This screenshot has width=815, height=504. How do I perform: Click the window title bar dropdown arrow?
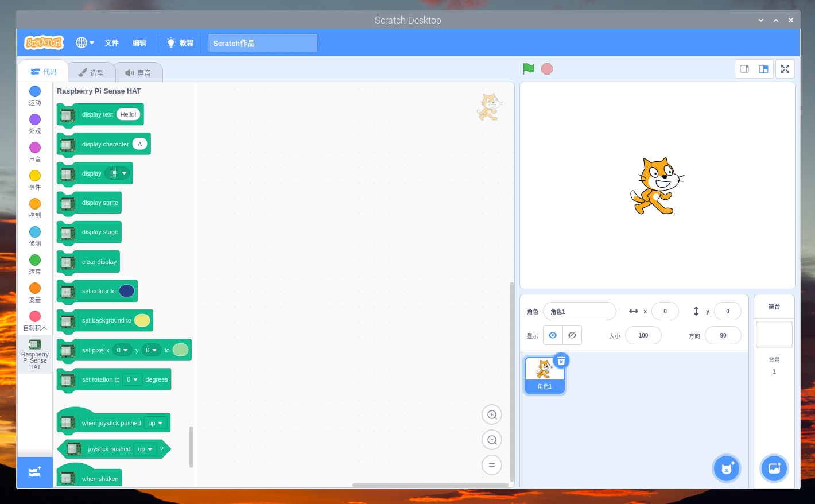761,20
